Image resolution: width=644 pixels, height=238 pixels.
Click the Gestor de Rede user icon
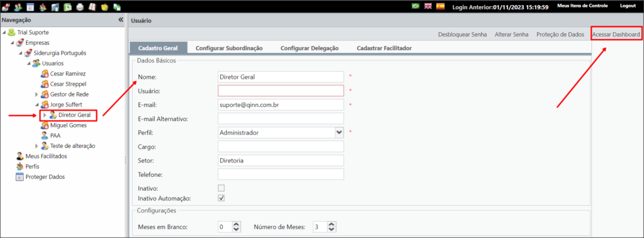pyautogui.click(x=45, y=94)
